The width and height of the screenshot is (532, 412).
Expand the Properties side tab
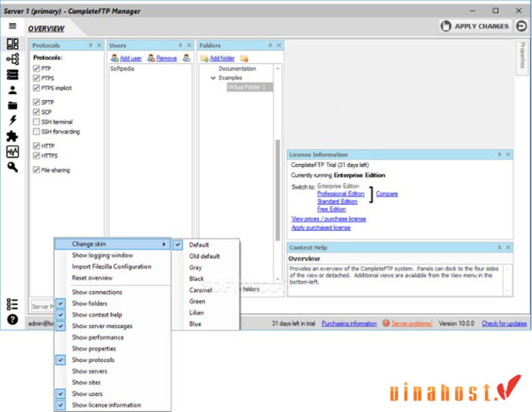click(x=522, y=55)
